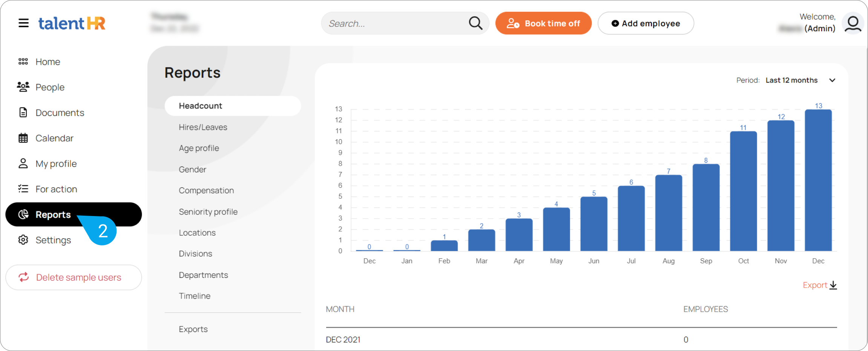Click the For action checklist icon
This screenshot has width=868, height=351.
tap(23, 189)
